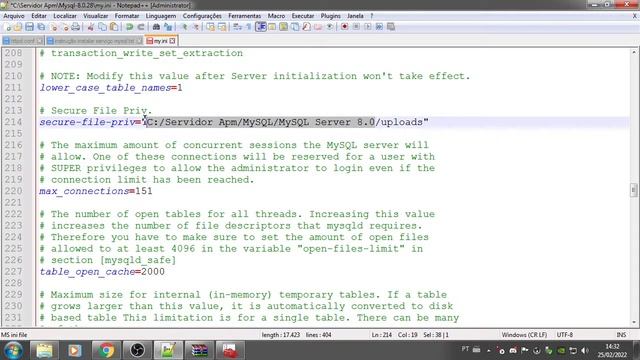Click the Print toolbar icon
Viewport: 640px width, 360px height.
coord(76,27)
